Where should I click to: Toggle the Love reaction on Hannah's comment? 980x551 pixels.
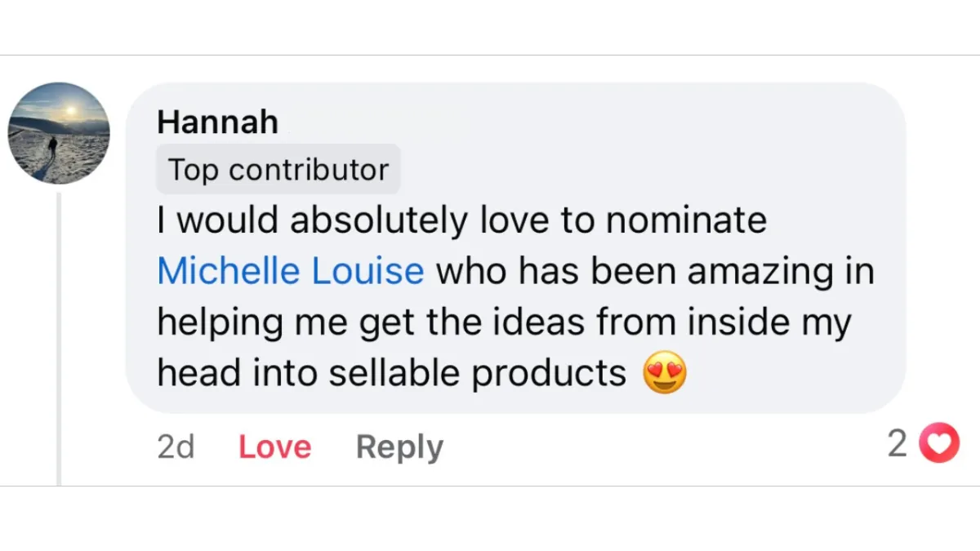coord(274,447)
